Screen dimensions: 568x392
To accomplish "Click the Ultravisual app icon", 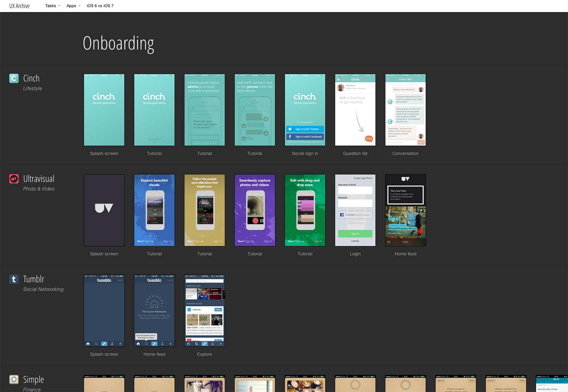I will [14, 179].
